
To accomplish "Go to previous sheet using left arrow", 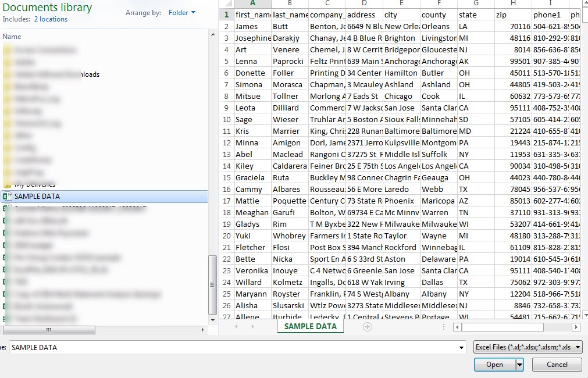I will coord(236,327).
